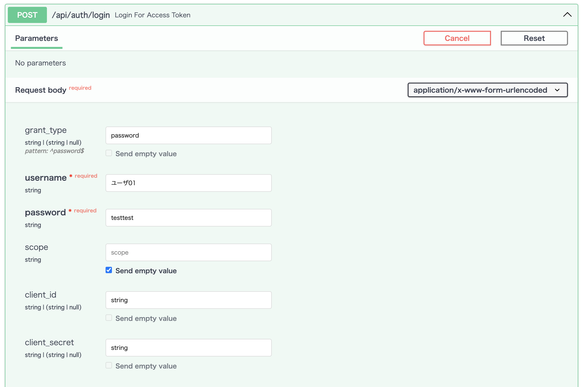This screenshot has height=387, width=588.
Task: Uncheck Send empty value under scope
Action: click(109, 270)
